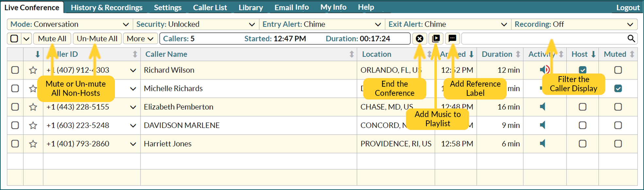644x190 pixels.
Task: Check the Muted box for Richard Wilson
Action: 618,70
